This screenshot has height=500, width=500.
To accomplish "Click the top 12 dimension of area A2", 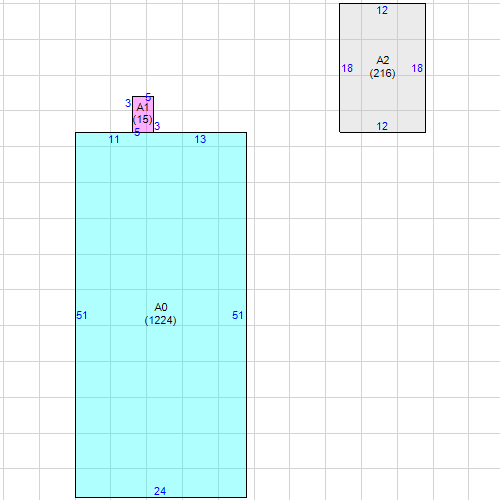I will click(x=382, y=10).
